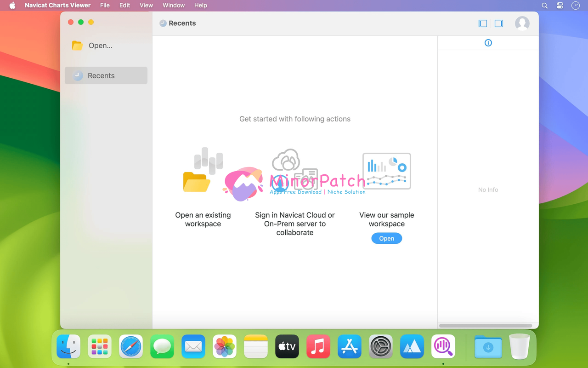
Task: Open Messages from the Dock
Action: click(x=162, y=346)
